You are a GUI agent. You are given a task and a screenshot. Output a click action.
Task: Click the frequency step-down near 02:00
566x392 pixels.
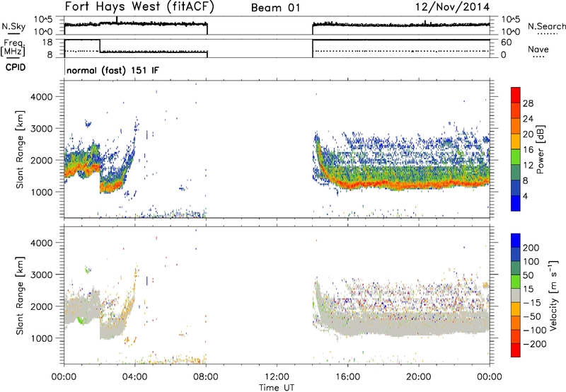pyautogui.click(x=100, y=46)
